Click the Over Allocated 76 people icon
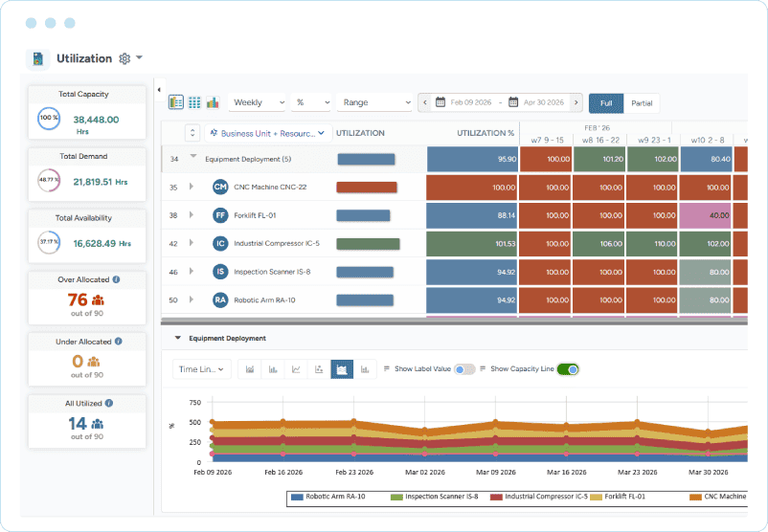This screenshot has height=532, width=768. point(98,299)
